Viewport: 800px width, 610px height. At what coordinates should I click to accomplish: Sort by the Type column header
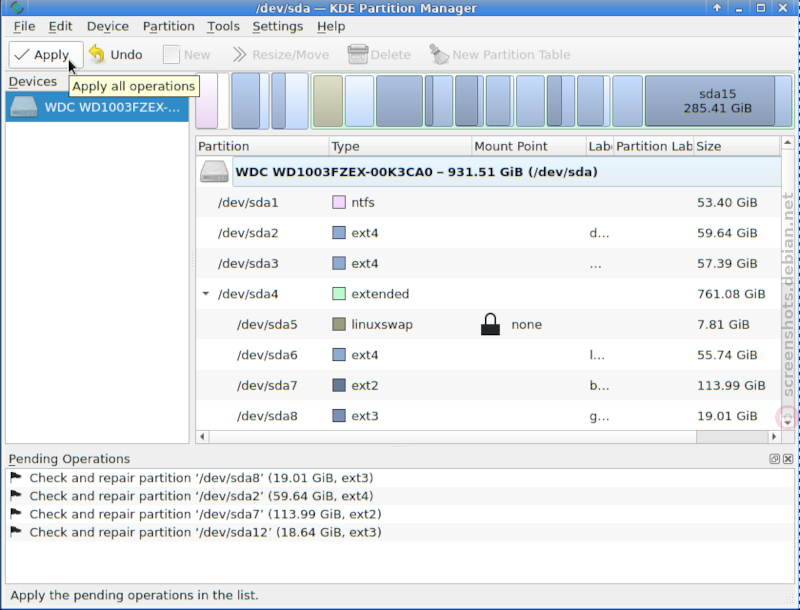401,146
